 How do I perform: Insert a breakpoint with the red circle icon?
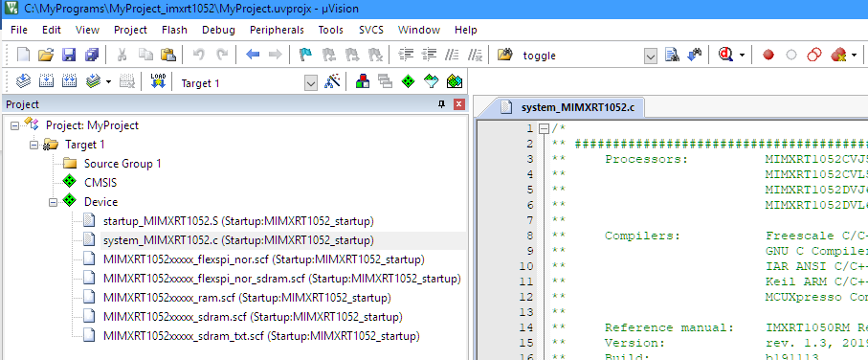(x=768, y=55)
